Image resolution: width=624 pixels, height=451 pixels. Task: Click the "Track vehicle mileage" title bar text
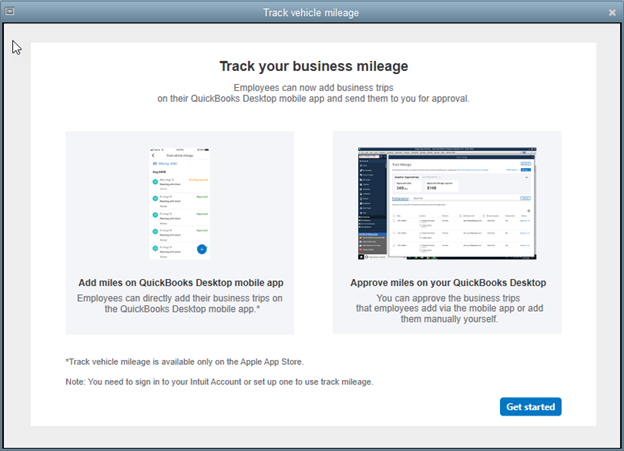point(311,12)
